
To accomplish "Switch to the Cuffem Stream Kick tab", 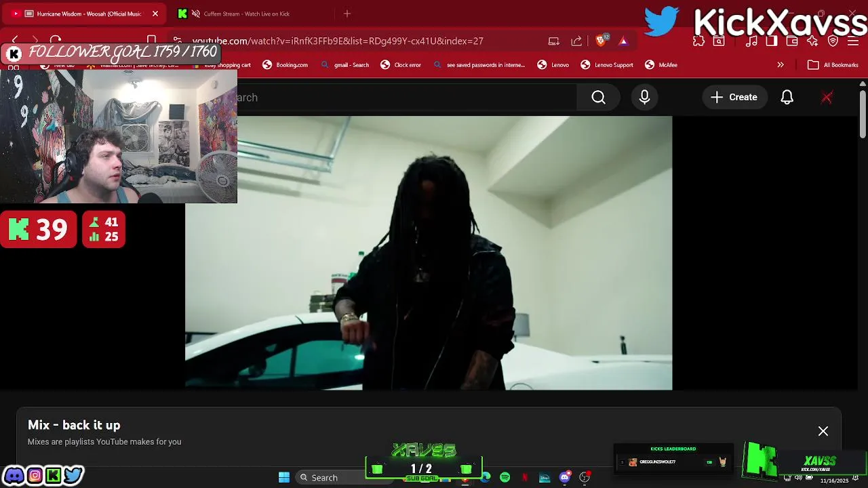I will click(x=246, y=14).
